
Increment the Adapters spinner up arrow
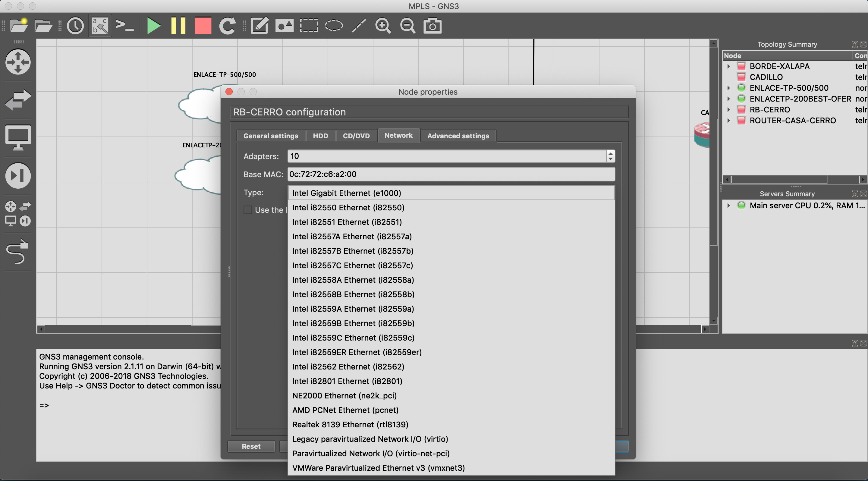(610, 153)
